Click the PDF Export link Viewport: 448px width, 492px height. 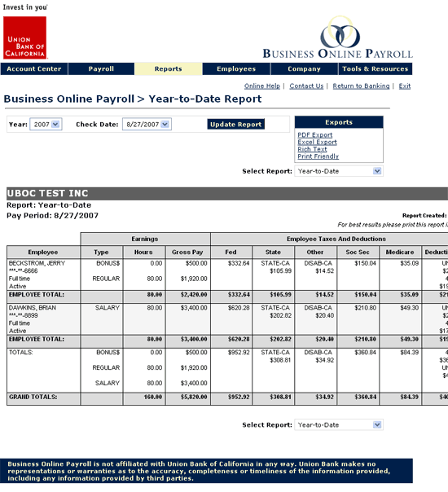tap(315, 135)
